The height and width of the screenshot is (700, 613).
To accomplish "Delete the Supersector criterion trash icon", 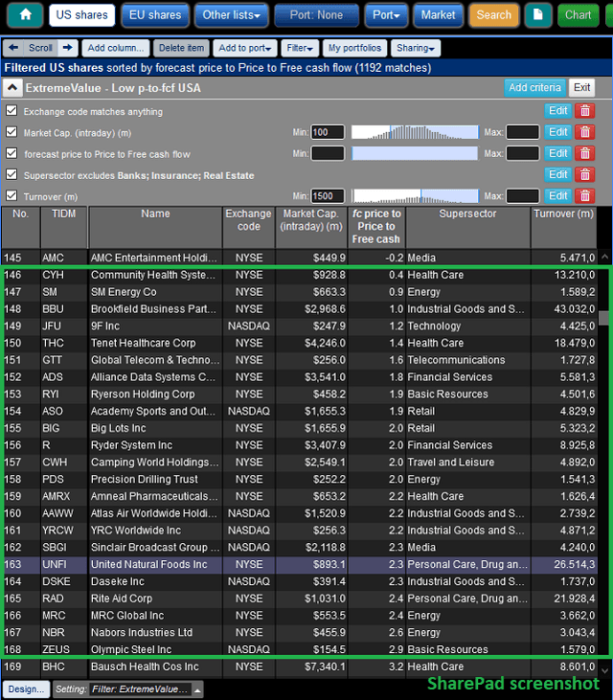I will coord(585,174).
